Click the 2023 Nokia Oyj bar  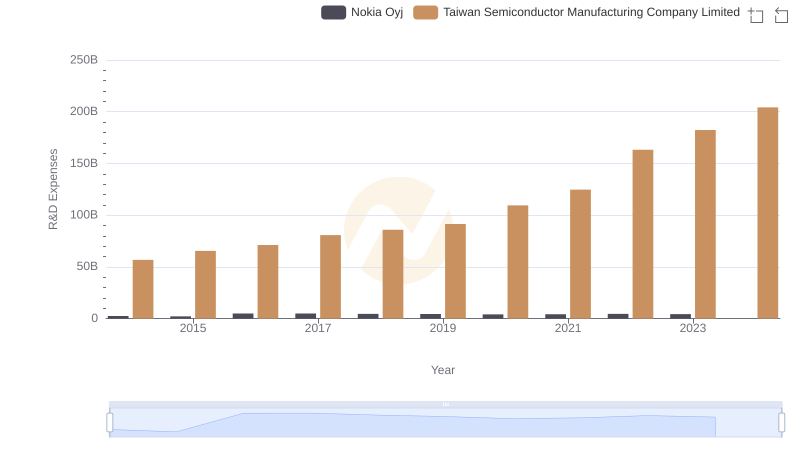click(x=680, y=316)
